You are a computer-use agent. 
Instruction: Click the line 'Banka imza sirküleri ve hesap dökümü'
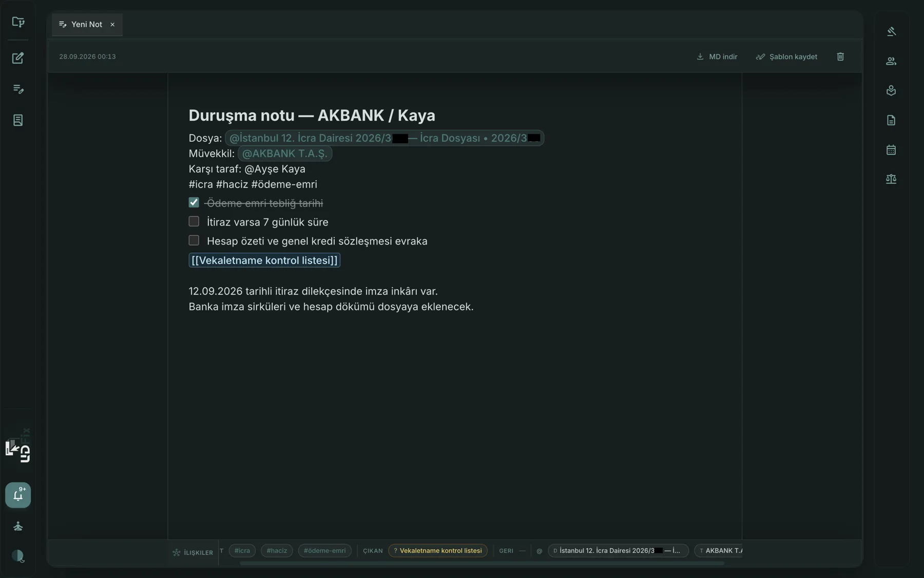[x=331, y=307]
